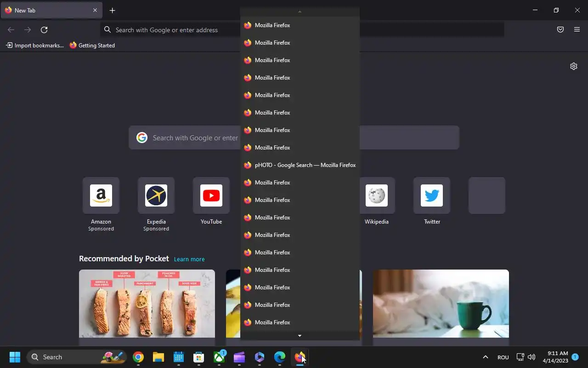Open the Save to Pocket icon
This screenshot has width=588, height=368.
click(560, 30)
